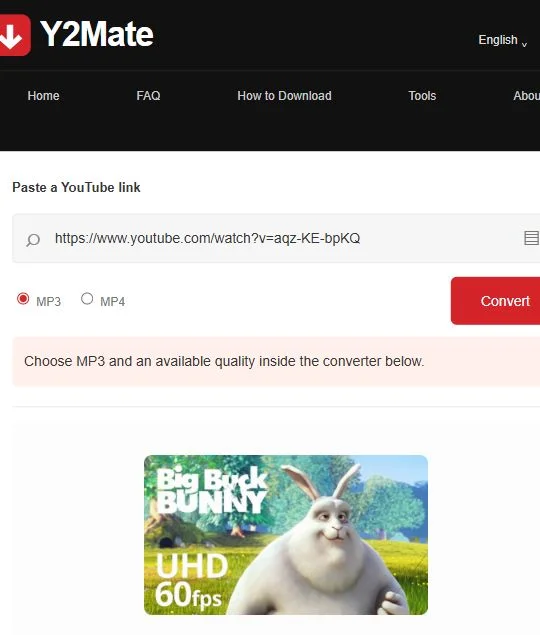Click the magnifier search icon in link box
The width and height of the screenshot is (540, 635).
(x=33, y=240)
